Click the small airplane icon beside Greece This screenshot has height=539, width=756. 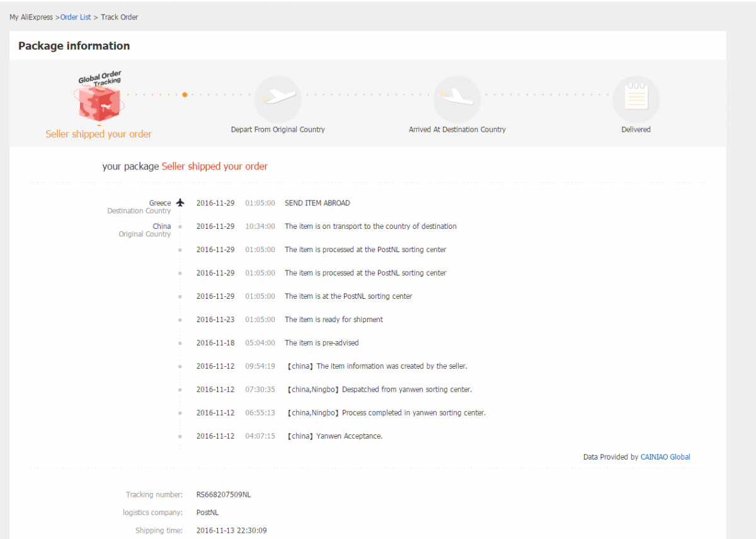click(180, 202)
